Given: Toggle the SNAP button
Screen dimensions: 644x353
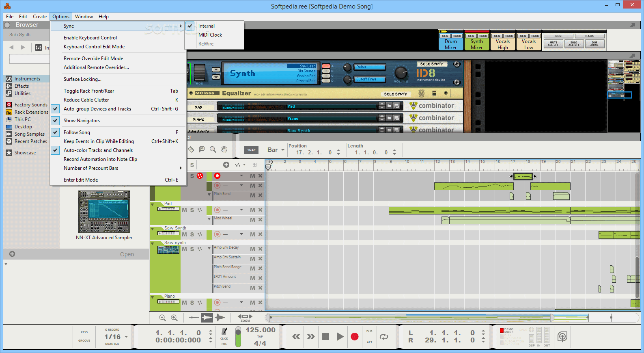Looking at the screenshot, I should (252, 150).
